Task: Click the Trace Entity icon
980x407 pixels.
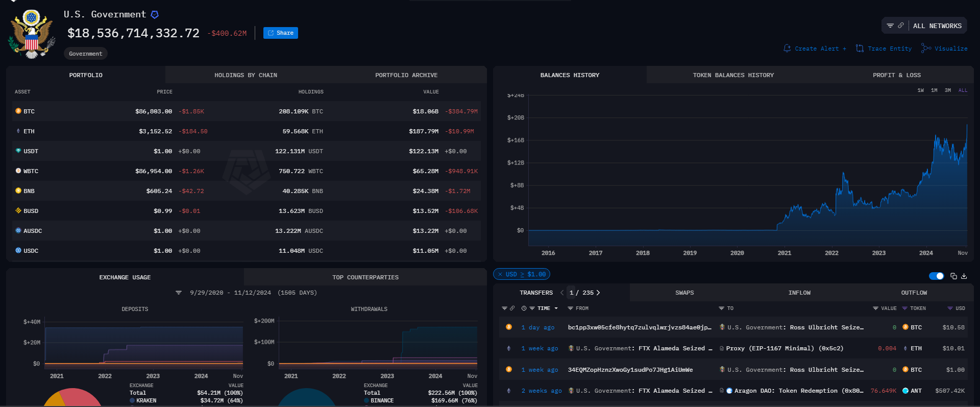Action: coord(860,49)
